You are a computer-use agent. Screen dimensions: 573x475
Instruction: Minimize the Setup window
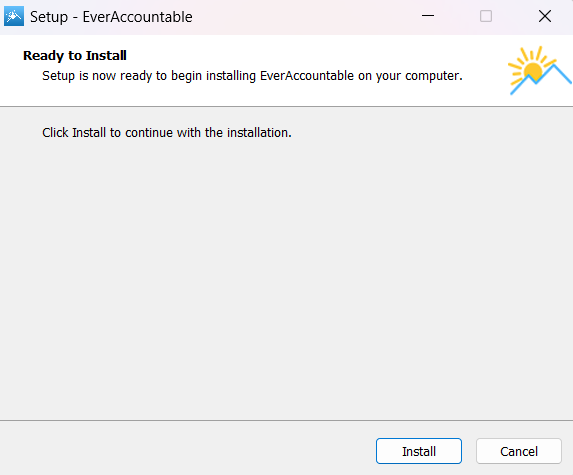428,16
